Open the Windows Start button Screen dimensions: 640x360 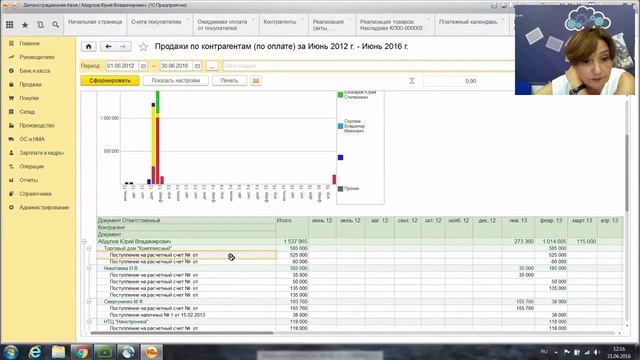click(11, 352)
